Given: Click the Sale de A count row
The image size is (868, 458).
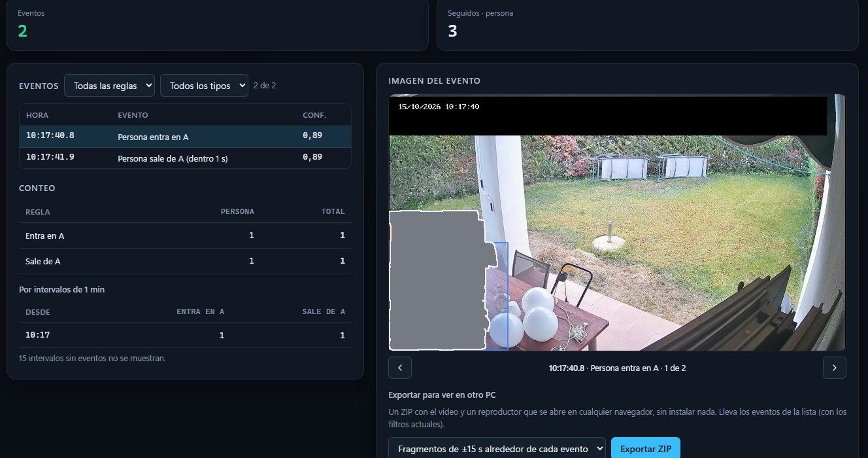Looking at the screenshot, I should (x=186, y=261).
